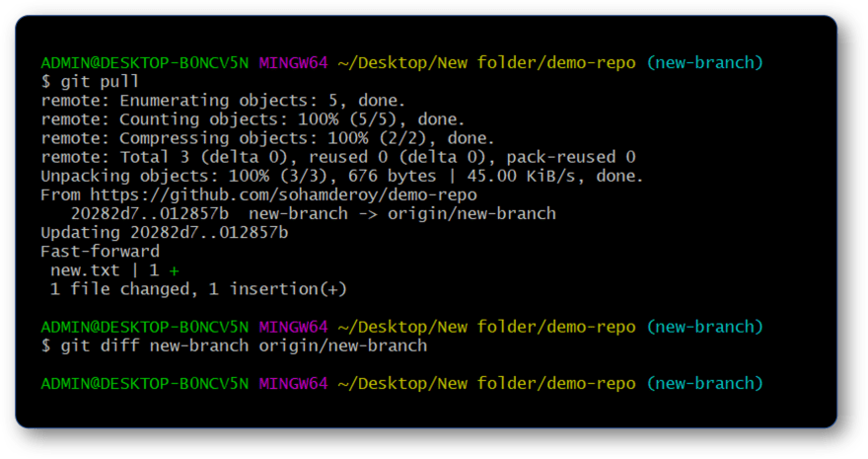Click the 'Fast-forward' line
Image resolution: width=868 pixels, height=459 pixels.
pyautogui.click(x=101, y=252)
